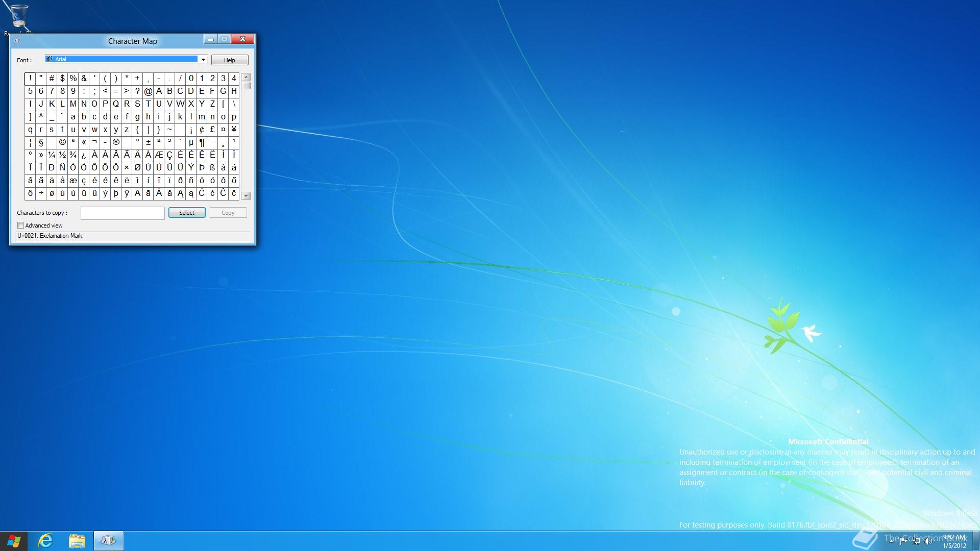Viewport: 980px width, 551px height.
Task: Select the ¿ inverted question mark
Action: (x=84, y=155)
